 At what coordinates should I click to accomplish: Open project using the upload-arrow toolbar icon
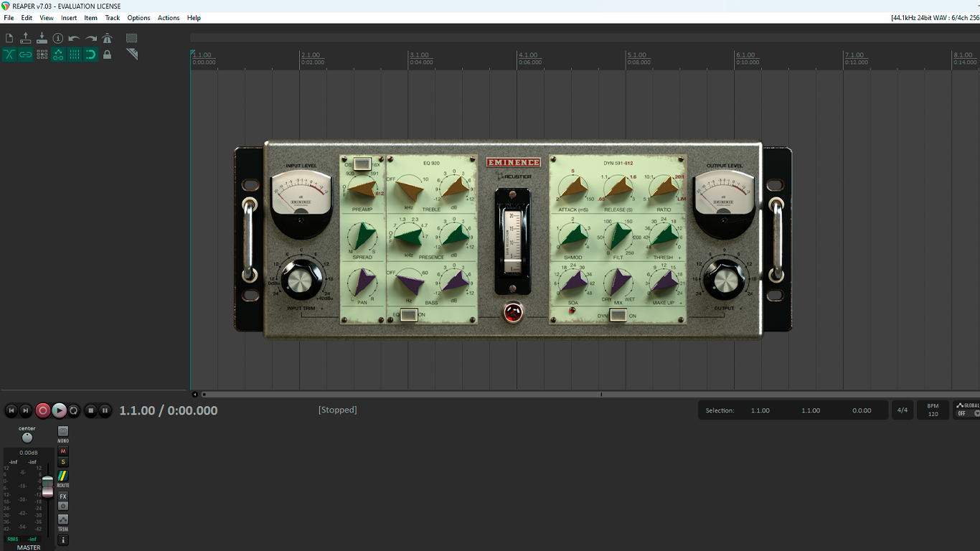(26, 38)
